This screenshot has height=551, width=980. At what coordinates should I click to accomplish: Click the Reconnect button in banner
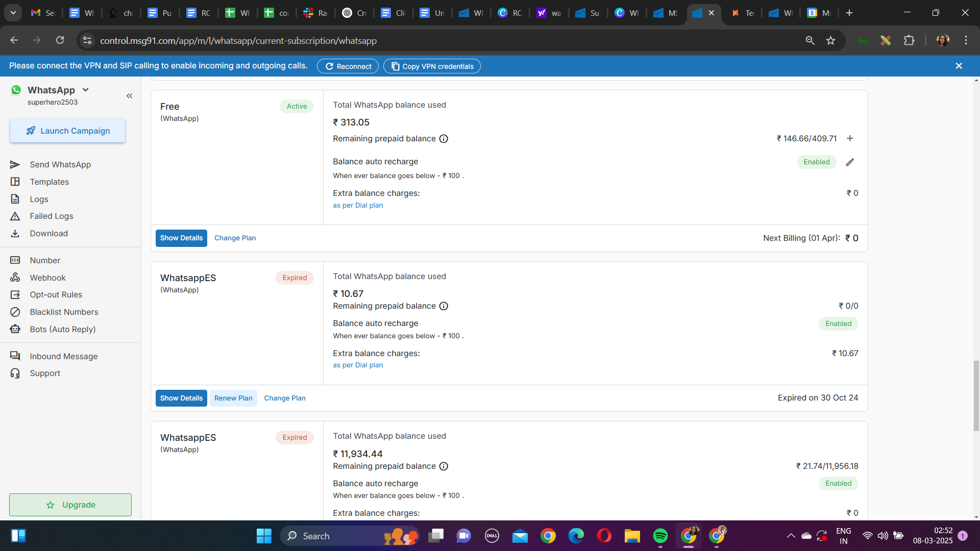coord(348,66)
